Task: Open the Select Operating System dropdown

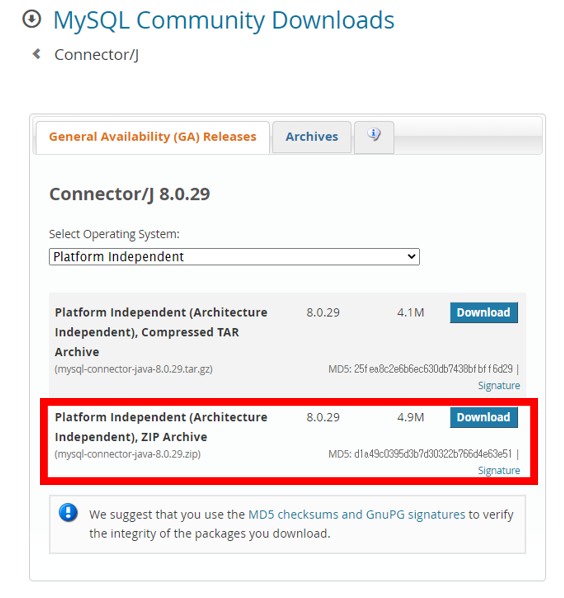Action: 234,257
